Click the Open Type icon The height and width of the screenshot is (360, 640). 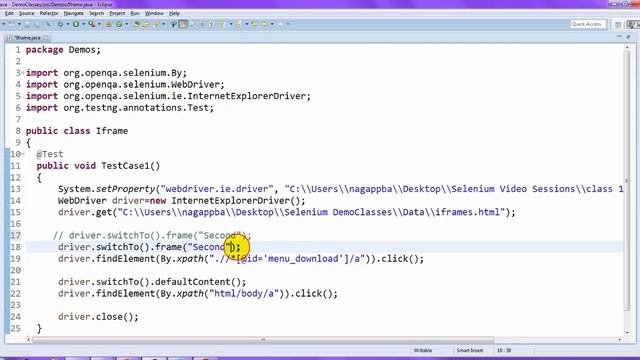[136, 24]
